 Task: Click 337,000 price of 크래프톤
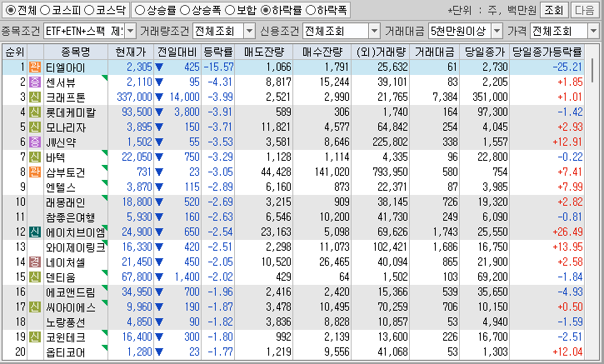click(x=134, y=97)
